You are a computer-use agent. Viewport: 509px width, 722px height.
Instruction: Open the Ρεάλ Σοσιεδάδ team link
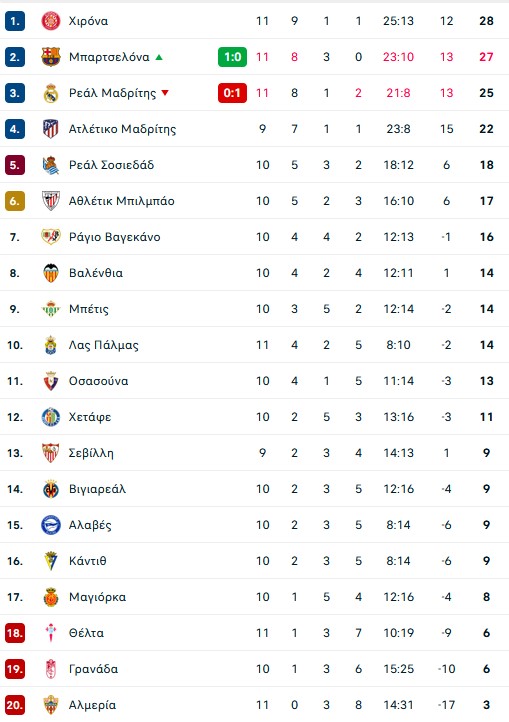pos(111,165)
